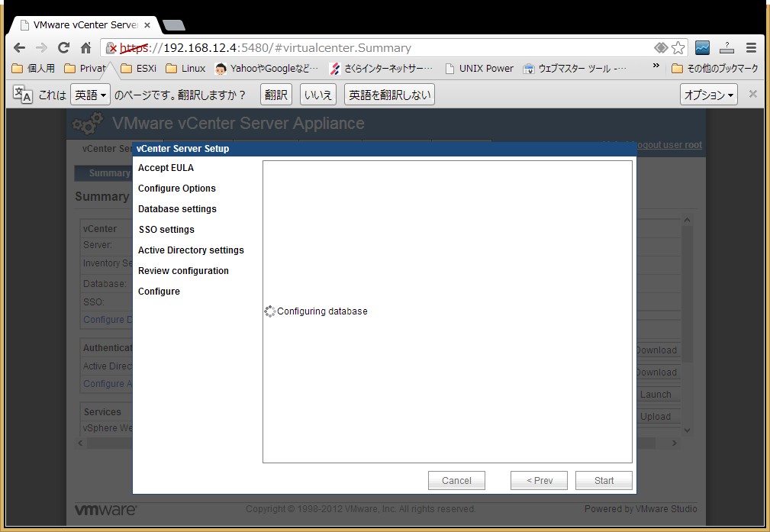770x532 pixels.
Task: Click the insecure HTTPS lock icon
Action: [x=111, y=47]
